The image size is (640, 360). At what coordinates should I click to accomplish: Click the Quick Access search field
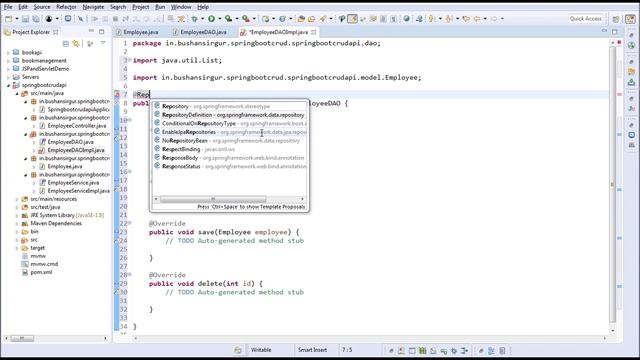pos(586,19)
